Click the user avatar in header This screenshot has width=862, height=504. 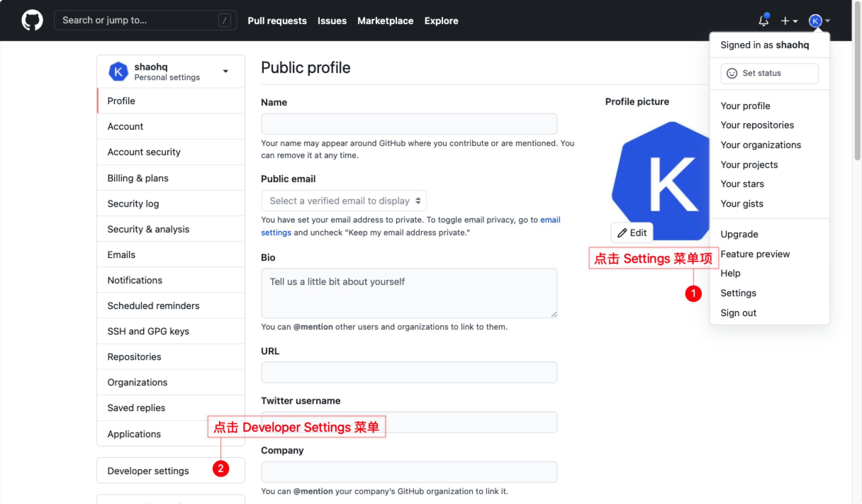pyautogui.click(x=815, y=21)
